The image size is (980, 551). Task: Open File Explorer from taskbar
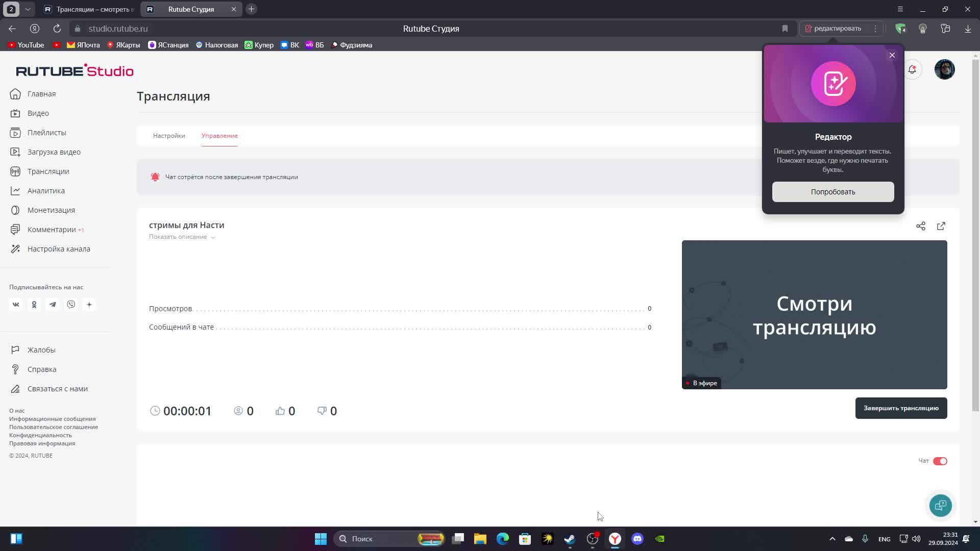[x=480, y=539]
